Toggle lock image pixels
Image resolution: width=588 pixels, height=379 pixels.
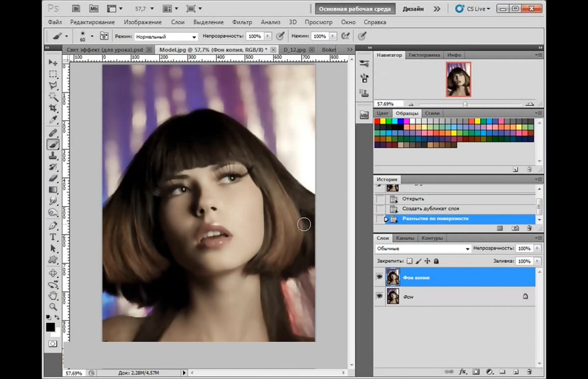[x=419, y=261]
